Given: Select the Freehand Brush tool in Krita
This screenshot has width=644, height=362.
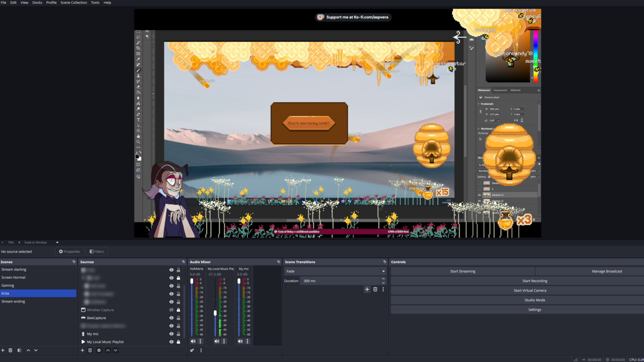Looking at the screenshot, I should coord(138,70).
